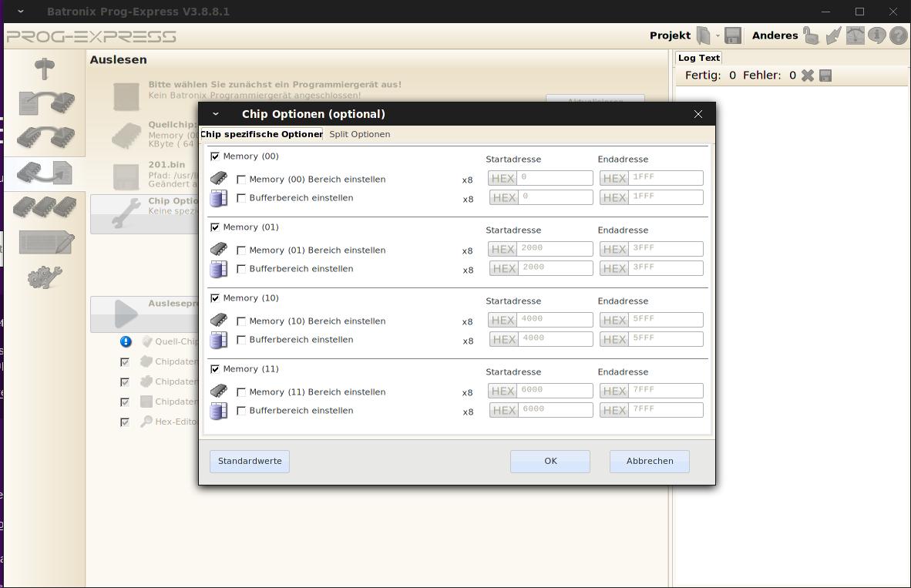Click the open project folder icon
911x588 pixels.
(704, 35)
